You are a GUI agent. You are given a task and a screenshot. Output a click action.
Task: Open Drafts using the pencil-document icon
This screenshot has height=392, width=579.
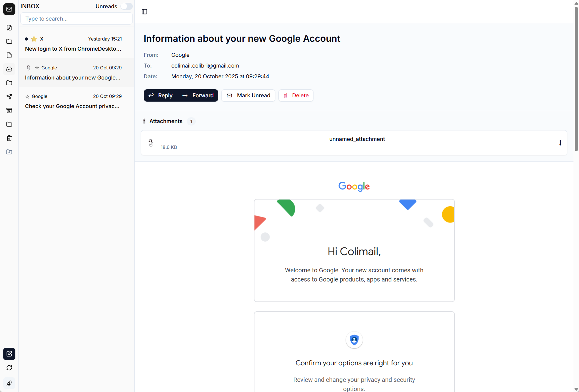9,28
